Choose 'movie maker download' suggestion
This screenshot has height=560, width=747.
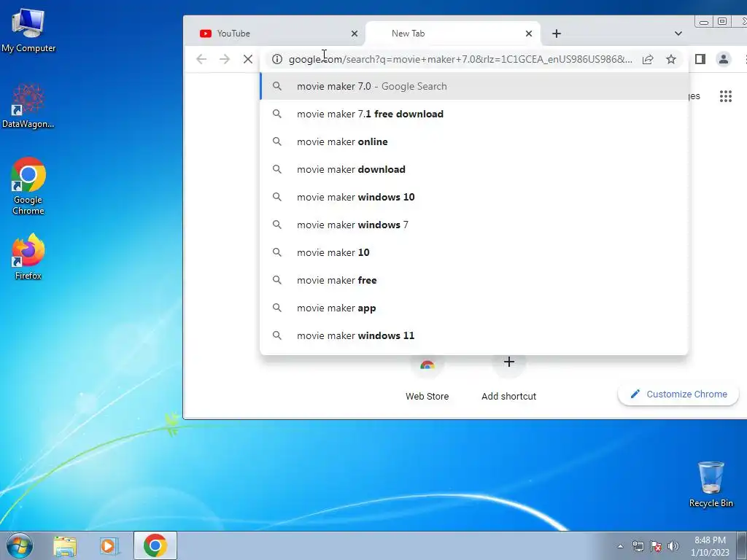(474, 169)
